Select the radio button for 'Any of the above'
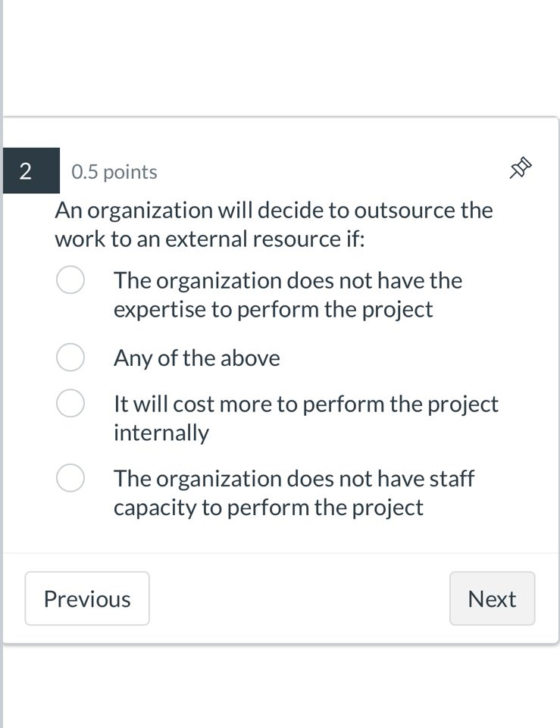 point(70,357)
